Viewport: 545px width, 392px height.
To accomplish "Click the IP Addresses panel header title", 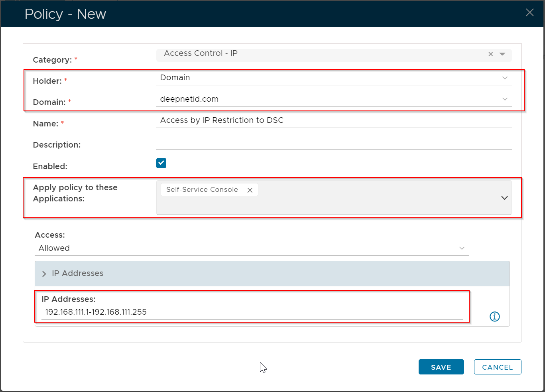I will coord(78,274).
